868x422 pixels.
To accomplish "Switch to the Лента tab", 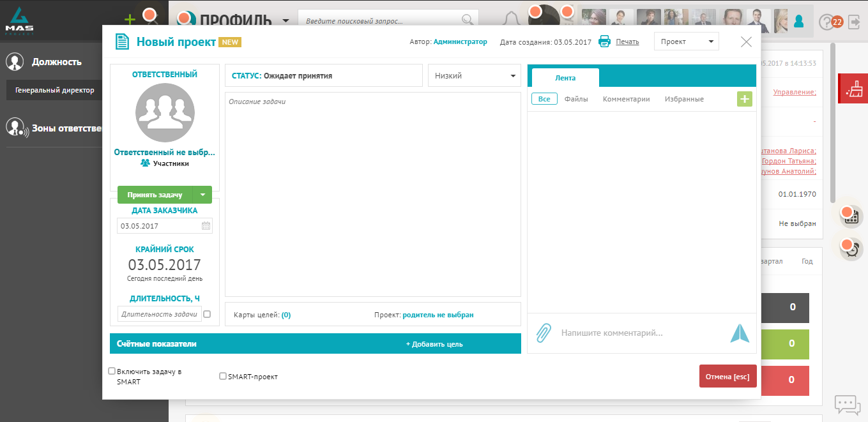I will click(x=565, y=78).
